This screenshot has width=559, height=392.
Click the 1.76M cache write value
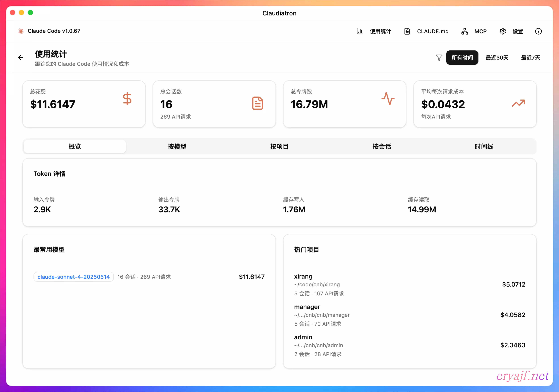pyautogui.click(x=294, y=210)
